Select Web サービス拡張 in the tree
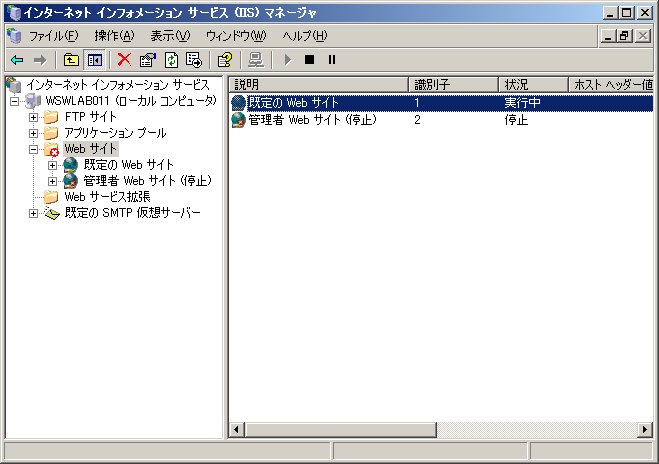Image resolution: width=659 pixels, height=464 pixels. point(107,197)
